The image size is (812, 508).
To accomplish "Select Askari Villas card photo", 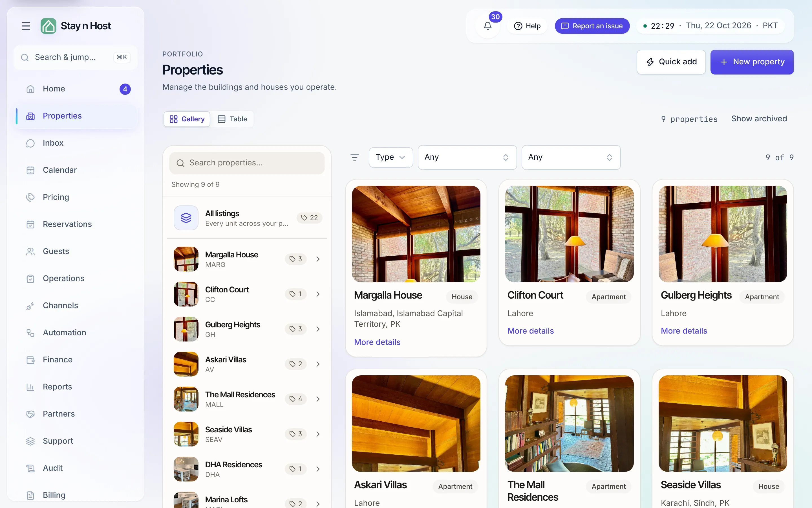I will pos(416,423).
